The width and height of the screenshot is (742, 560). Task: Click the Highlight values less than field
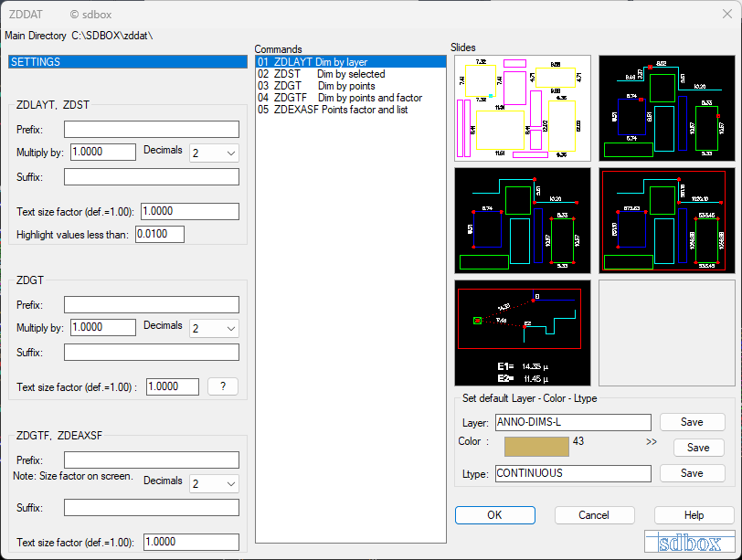coord(160,234)
